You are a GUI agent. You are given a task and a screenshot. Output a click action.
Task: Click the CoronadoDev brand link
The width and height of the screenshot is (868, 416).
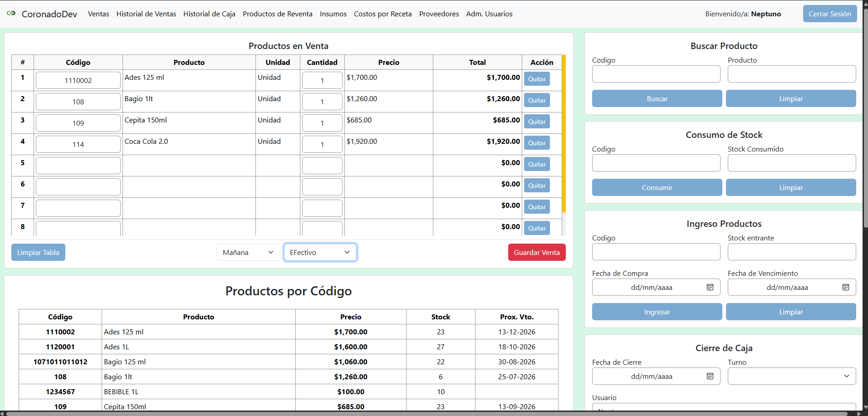(49, 14)
